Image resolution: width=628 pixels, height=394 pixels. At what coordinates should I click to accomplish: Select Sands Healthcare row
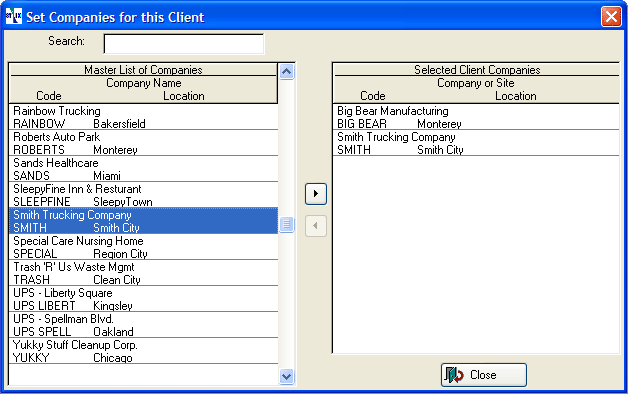click(143, 169)
